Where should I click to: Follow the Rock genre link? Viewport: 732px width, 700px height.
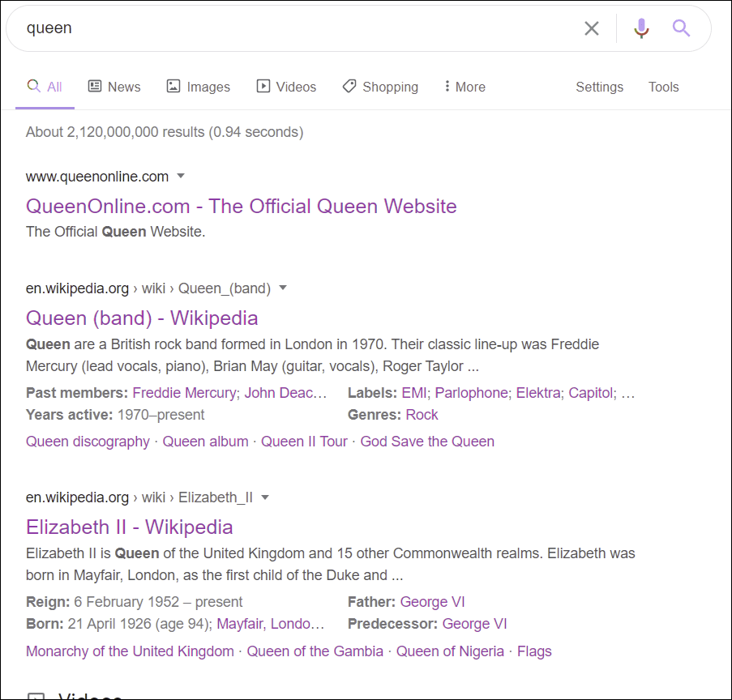[422, 414]
